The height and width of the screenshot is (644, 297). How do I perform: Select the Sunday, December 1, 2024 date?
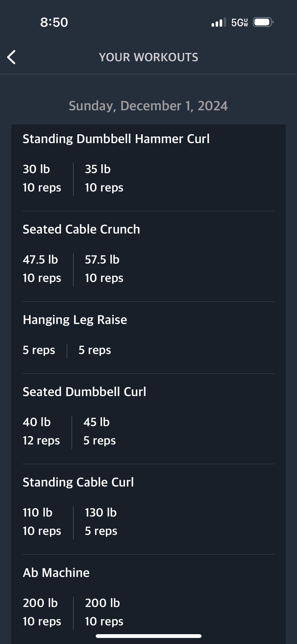coord(148,106)
